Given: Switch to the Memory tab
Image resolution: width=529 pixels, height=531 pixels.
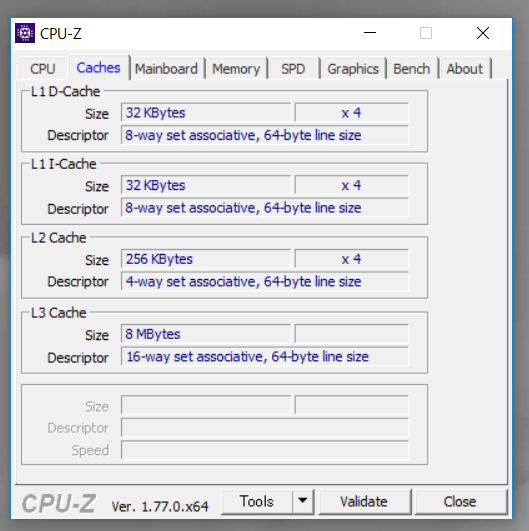Looking at the screenshot, I should (236, 69).
